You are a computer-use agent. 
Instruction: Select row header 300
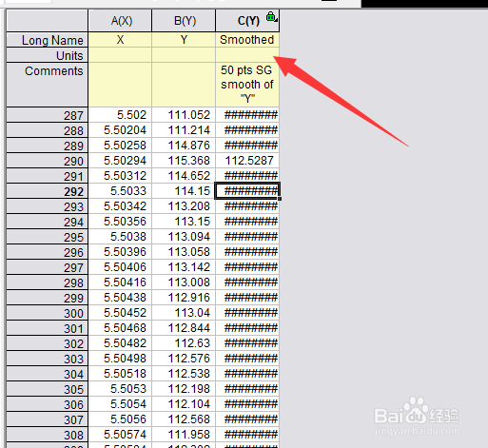coord(48,313)
